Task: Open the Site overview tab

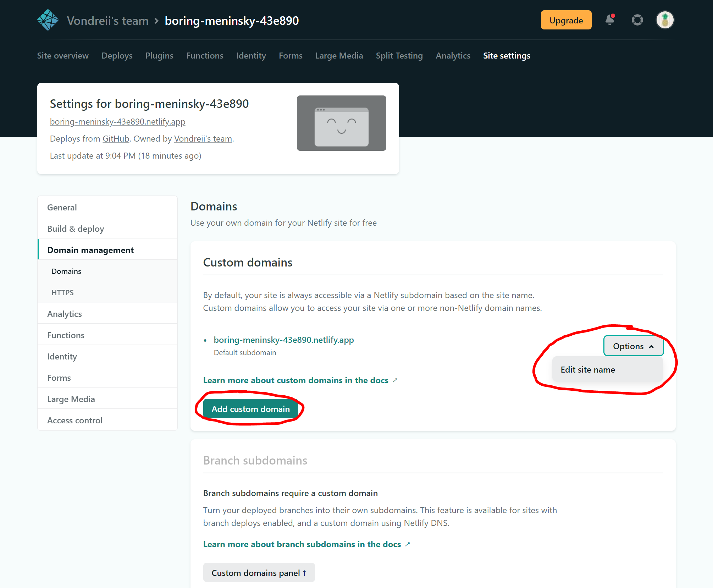Action: pyautogui.click(x=63, y=56)
